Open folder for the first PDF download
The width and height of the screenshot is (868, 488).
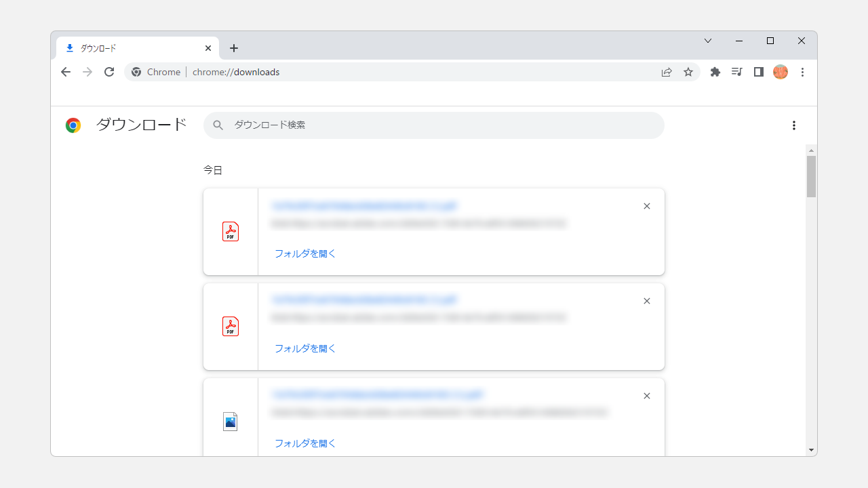click(x=305, y=253)
